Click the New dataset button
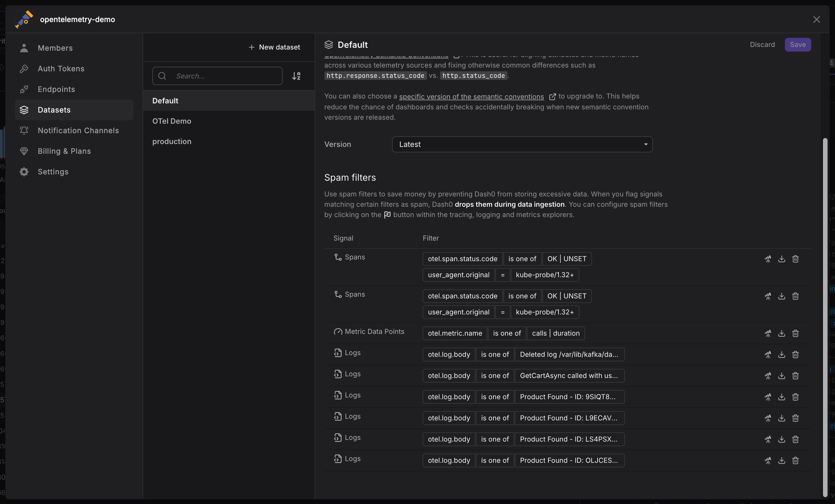This screenshot has height=504, width=835. (x=275, y=47)
